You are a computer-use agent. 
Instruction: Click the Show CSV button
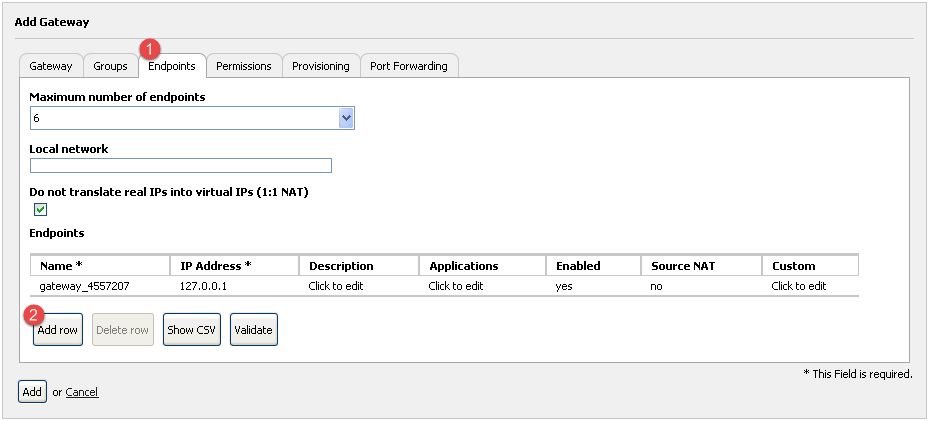tap(192, 330)
